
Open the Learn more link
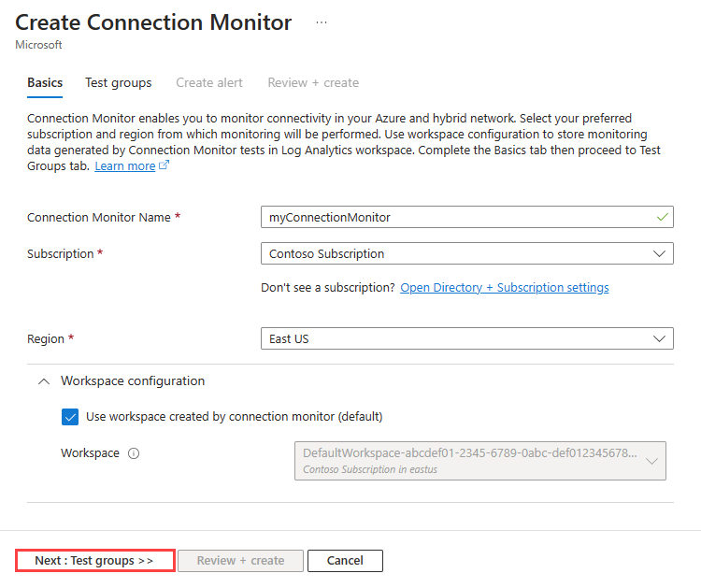124,165
